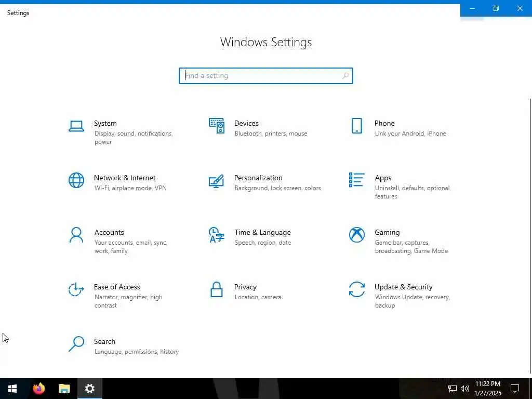Click 'Windows Update, recovery, backup' text
This screenshot has height=399, width=532.
pos(412,301)
